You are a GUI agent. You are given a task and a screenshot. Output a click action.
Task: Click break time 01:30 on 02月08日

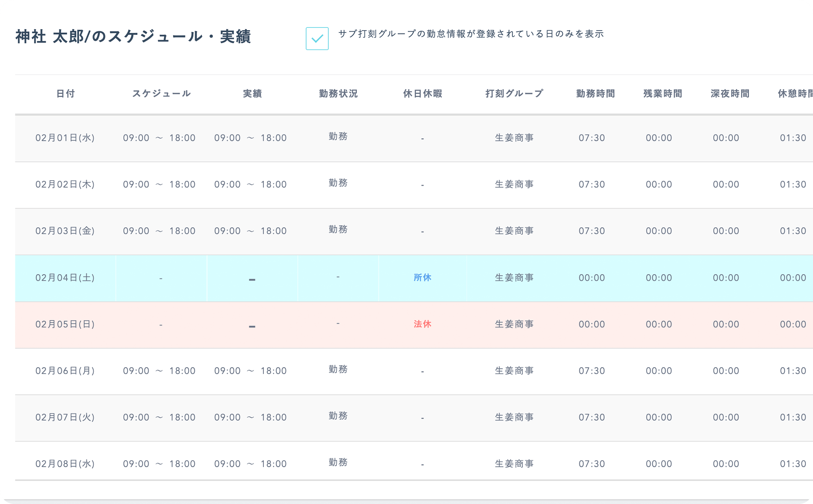(x=793, y=464)
